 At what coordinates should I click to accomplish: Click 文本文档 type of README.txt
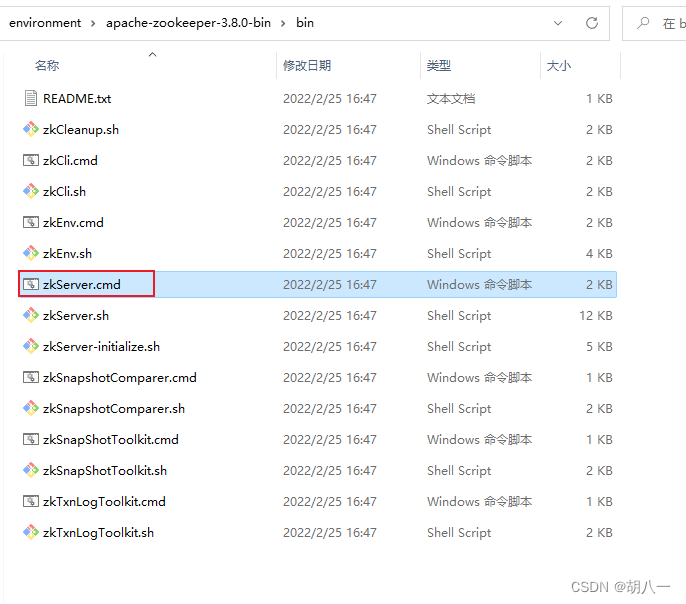click(x=451, y=99)
